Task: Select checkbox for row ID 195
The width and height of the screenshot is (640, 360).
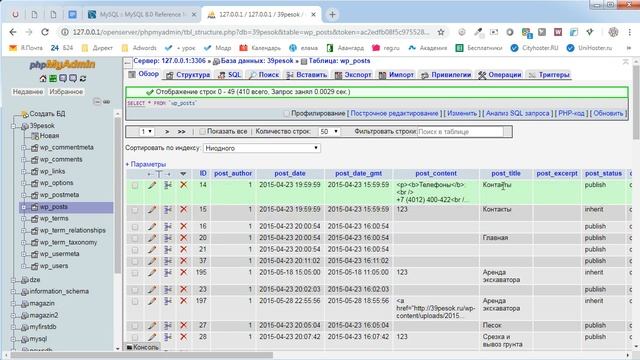Action: [135, 273]
